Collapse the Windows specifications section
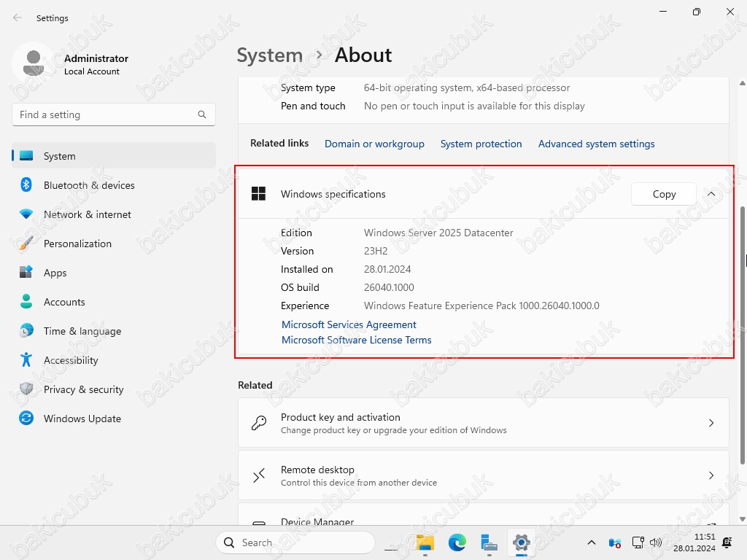 click(x=711, y=194)
